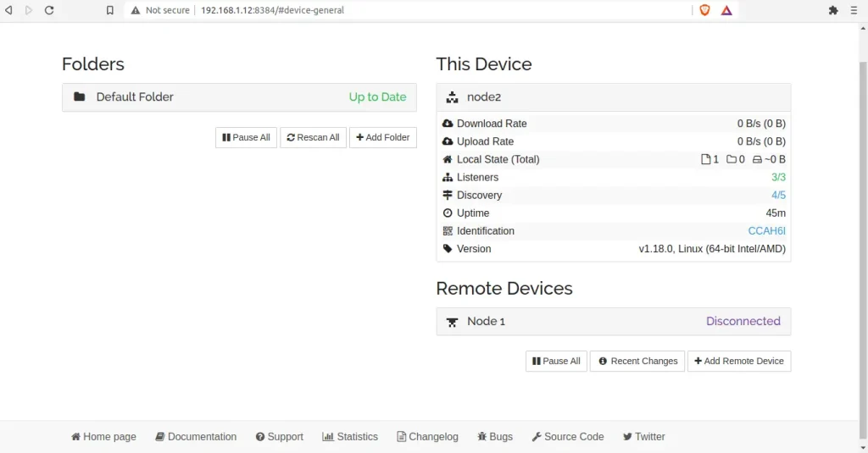Click the disk size icon in Local State
Viewport: 868px width, 453px height.
click(757, 159)
